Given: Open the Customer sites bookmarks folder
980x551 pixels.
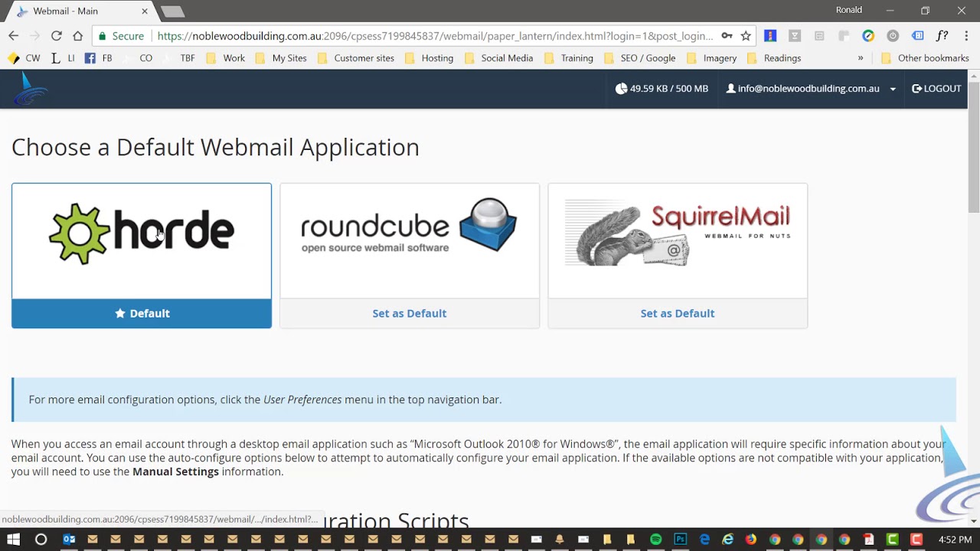Looking at the screenshot, I should click(355, 58).
